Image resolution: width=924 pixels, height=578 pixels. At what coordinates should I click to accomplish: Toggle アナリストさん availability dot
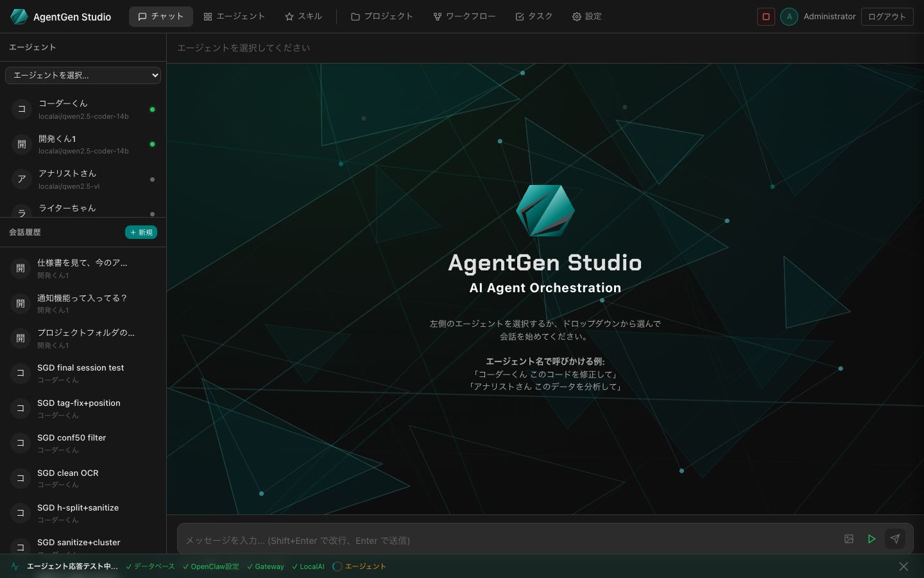(x=152, y=179)
